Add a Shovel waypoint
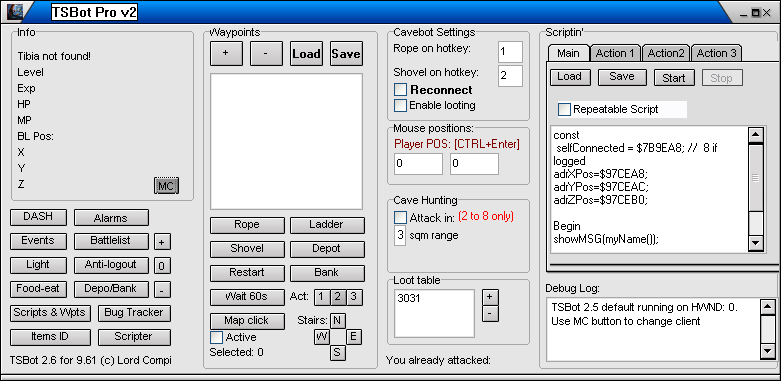The image size is (781, 381). [x=247, y=249]
